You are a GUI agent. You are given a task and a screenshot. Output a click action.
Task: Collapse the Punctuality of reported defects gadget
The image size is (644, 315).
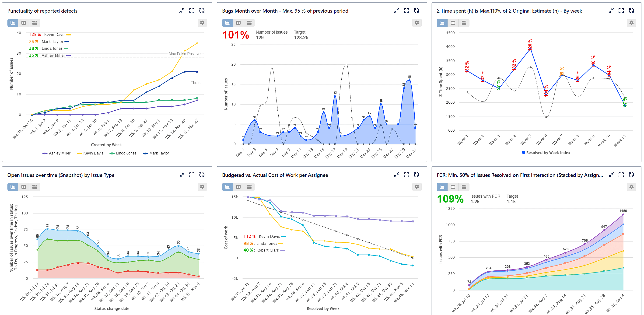(182, 10)
